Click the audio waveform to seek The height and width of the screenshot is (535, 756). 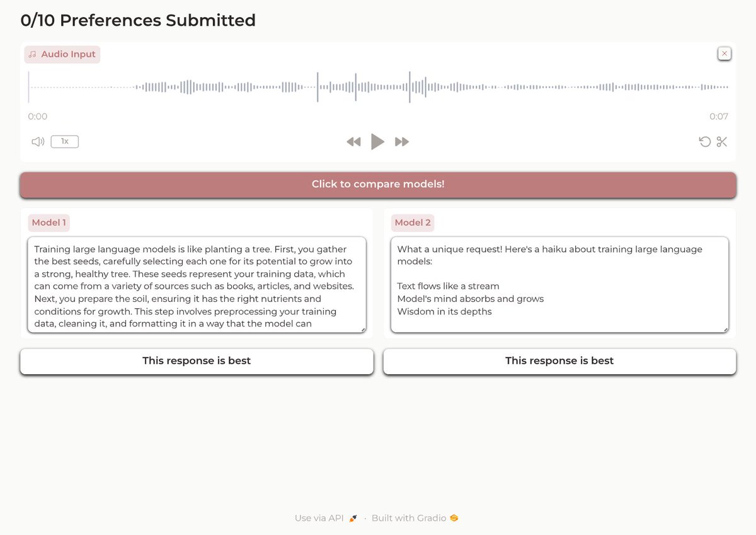(378, 87)
